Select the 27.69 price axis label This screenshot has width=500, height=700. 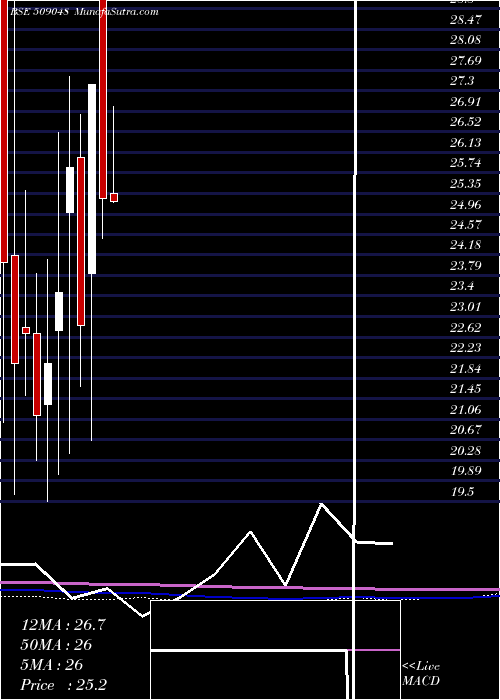(466, 60)
